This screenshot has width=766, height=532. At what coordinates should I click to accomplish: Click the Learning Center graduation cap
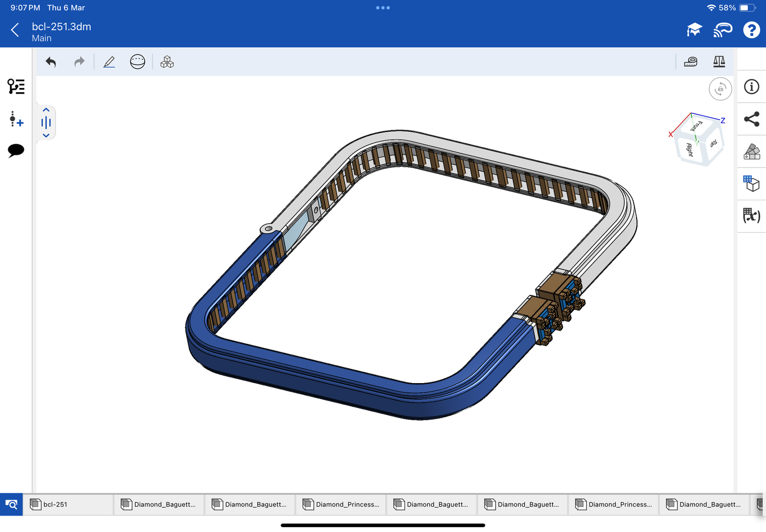[x=694, y=30]
